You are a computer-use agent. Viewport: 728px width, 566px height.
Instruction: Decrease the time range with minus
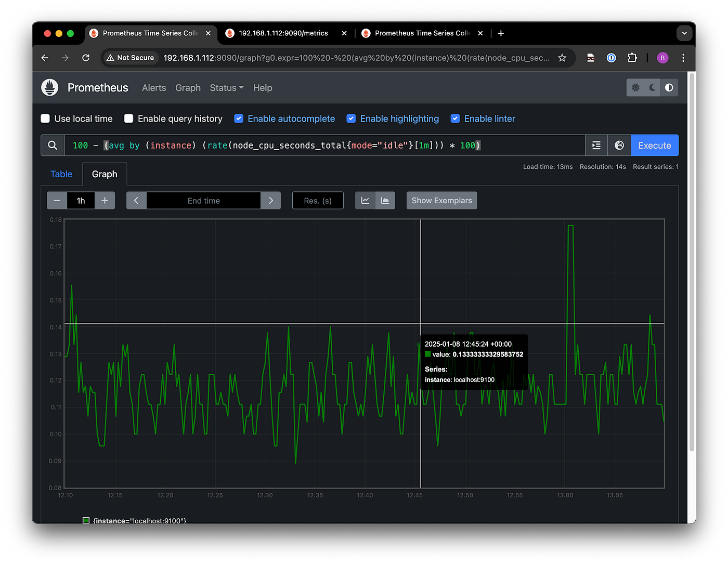tap(57, 201)
